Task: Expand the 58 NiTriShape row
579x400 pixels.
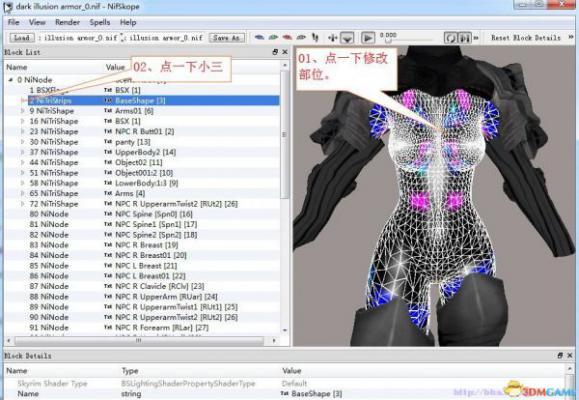Action: click(23, 183)
